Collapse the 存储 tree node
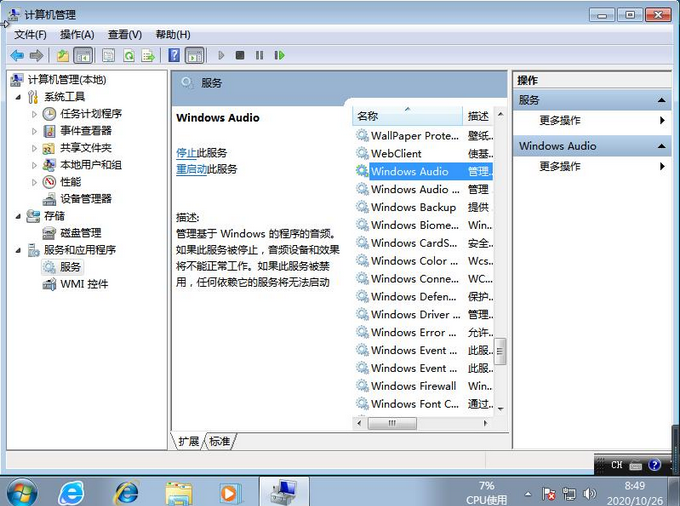Viewport: 680px width, 506px height. pyautogui.click(x=18, y=216)
